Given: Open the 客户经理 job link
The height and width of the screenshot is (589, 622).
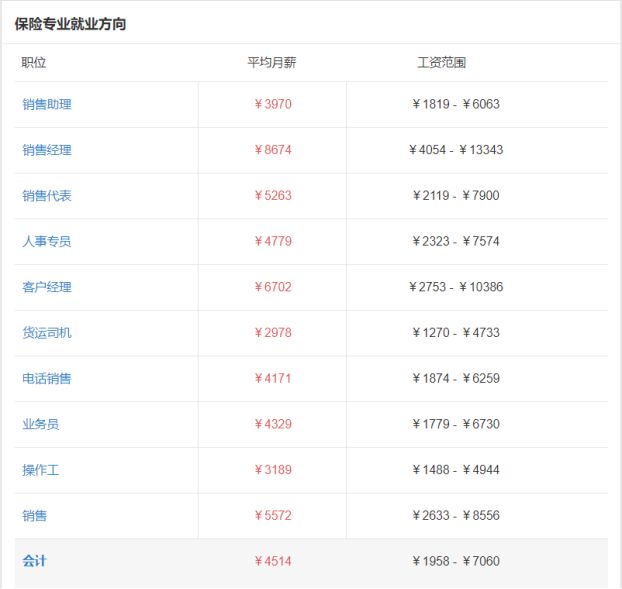Looking at the screenshot, I should (x=47, y=287).
